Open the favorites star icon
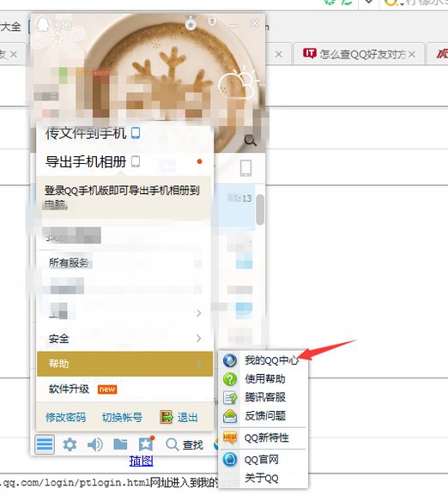Image resolution: width=448 pixels, height=495 pixels. tap(146, 444)
